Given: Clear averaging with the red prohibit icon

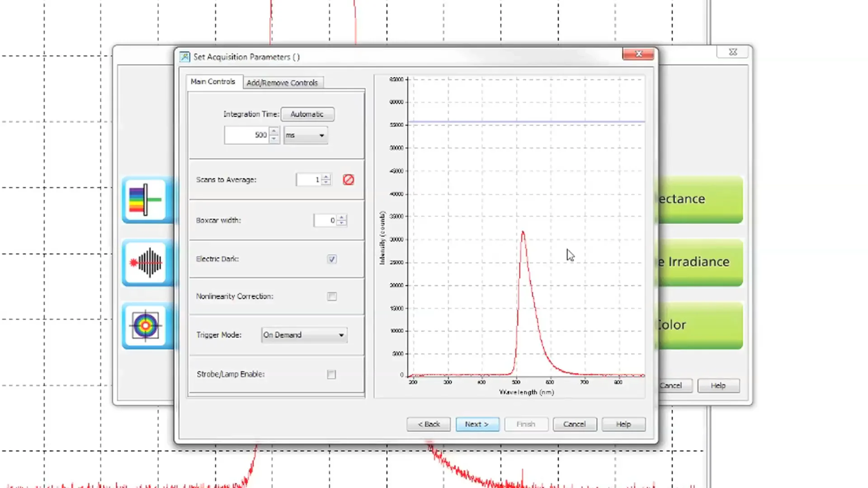Looking at the screenshot, I should click(x=348, y=179).
